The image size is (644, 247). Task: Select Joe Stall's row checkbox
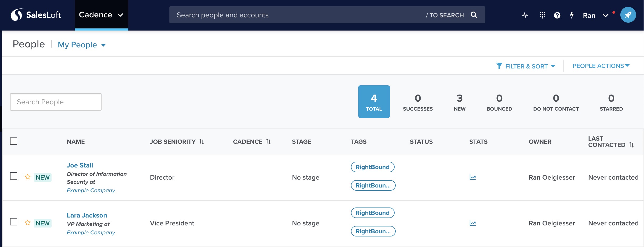[x=14, y=176]
